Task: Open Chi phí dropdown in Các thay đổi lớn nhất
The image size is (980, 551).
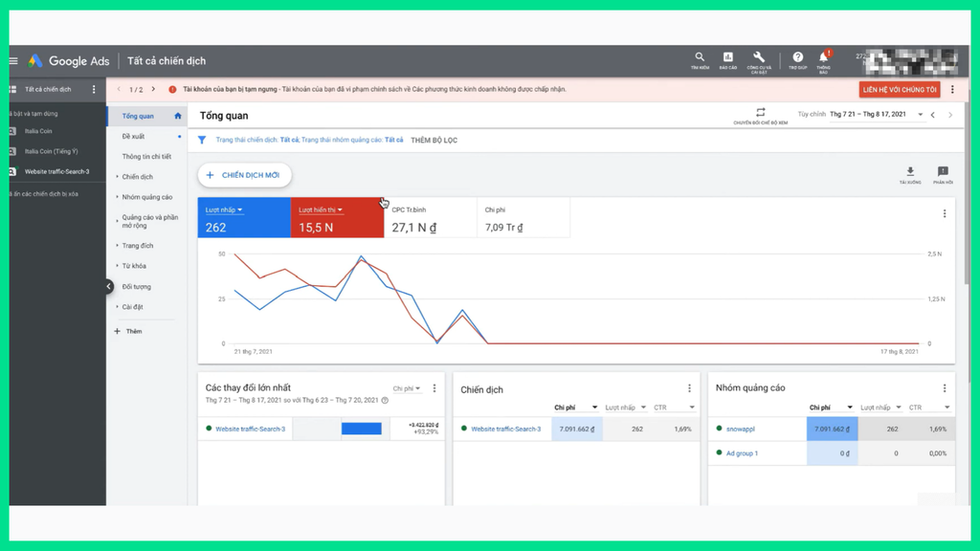Action: point(407,388)
